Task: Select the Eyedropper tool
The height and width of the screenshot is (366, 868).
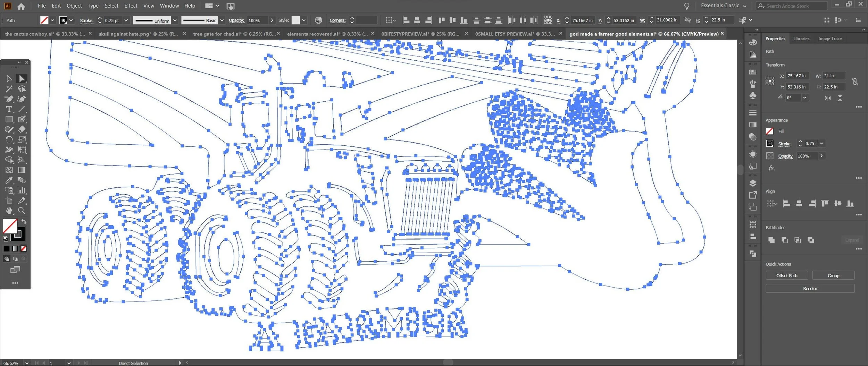Action: pyautogui.click(x=9, y=180)
